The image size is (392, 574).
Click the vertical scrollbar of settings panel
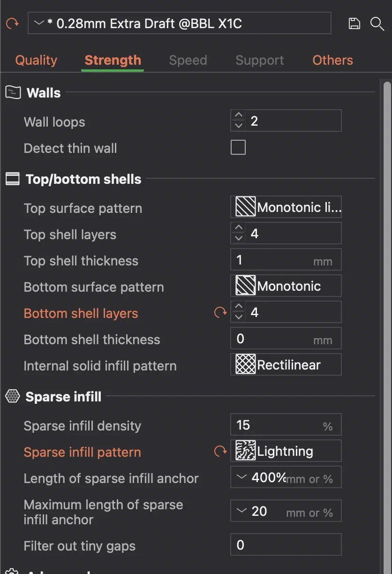(x=387, y=234)
